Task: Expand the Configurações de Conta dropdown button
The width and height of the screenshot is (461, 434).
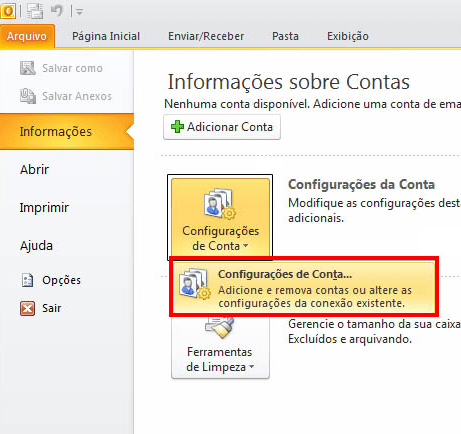Action: point(220,218)
